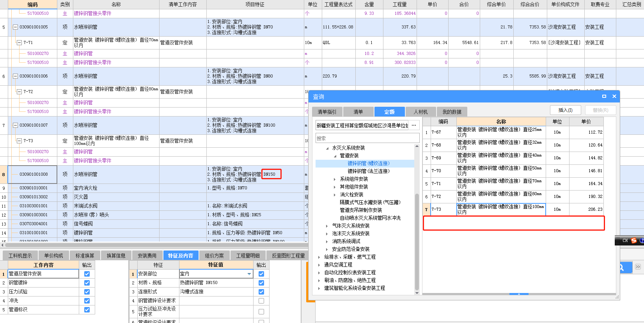Toggle output checkbox for 材质、规格 feature
The image size is (644, 323).
click(x=261, y=283)
